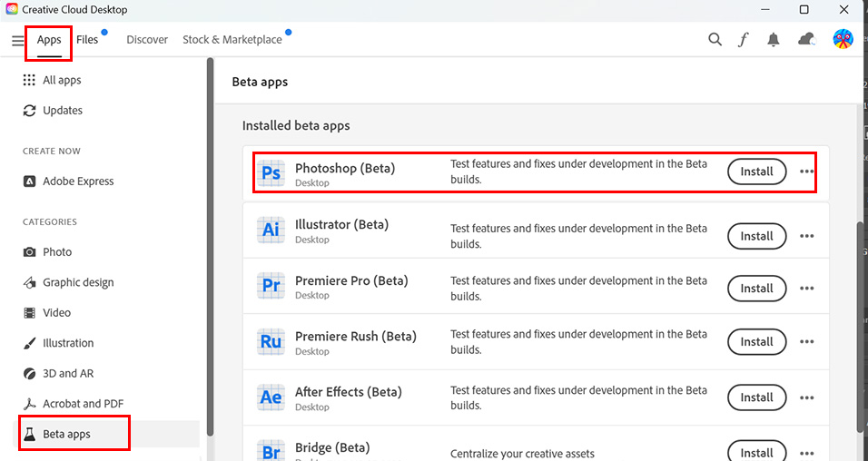Screen dimensions: 868x461
Task: Open the notifications bell icon
Action: (774, 40)
